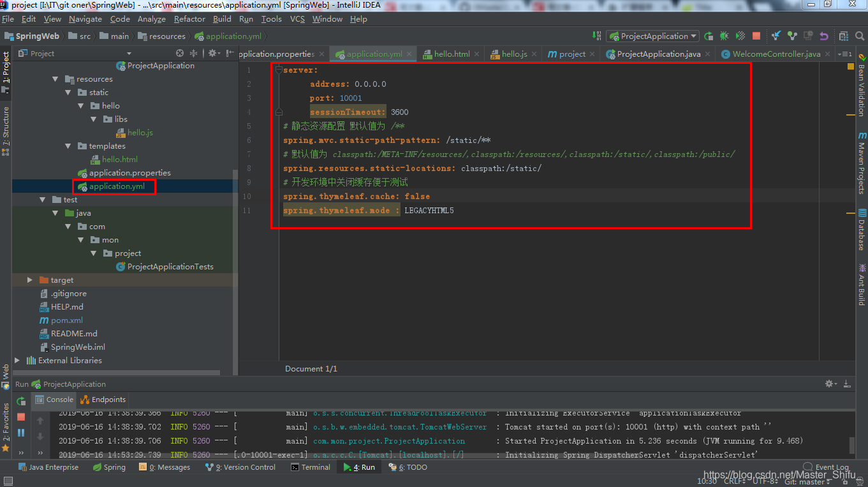Expand the target folder
The height and width of the screenshot is (487, 868).
[30, 280]
